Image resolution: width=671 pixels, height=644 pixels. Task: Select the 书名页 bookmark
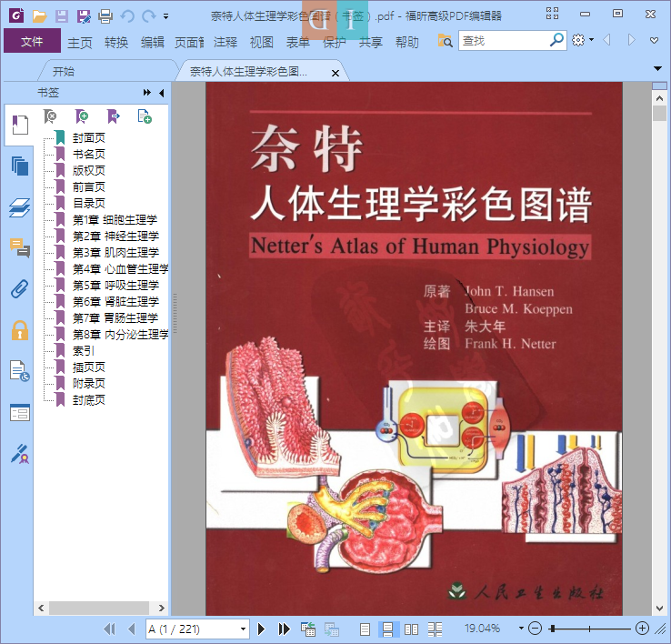tap(88, 154)
